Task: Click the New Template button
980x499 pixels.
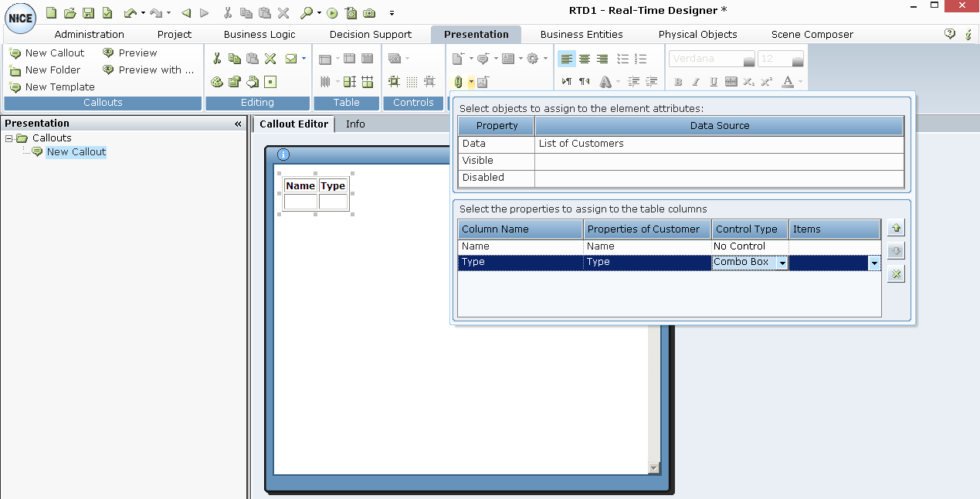Action: [x=51, y=87]
